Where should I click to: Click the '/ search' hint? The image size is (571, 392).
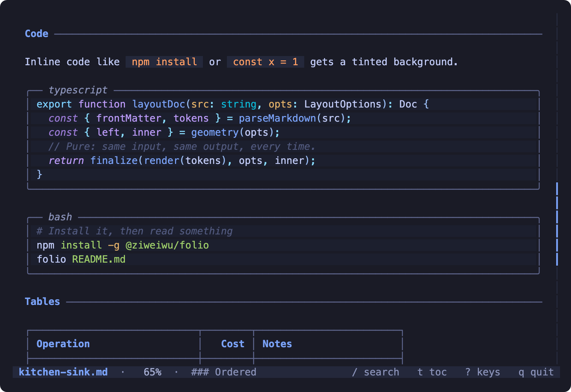(375, 372)
